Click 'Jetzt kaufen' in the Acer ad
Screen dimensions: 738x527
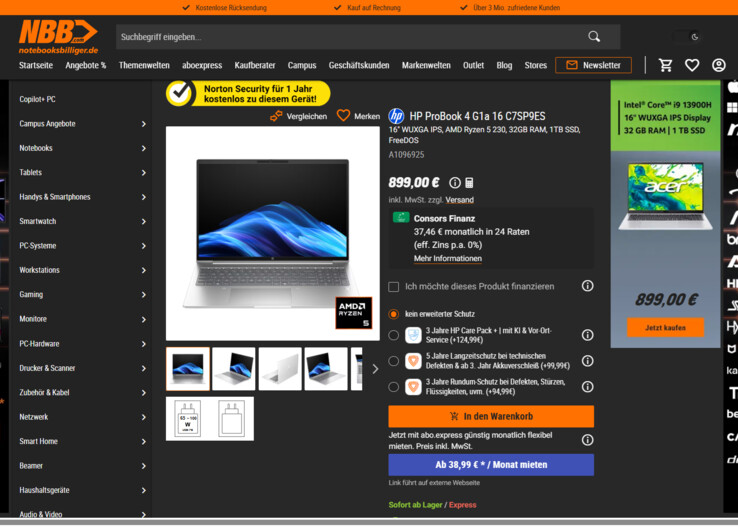click(665, 327)
